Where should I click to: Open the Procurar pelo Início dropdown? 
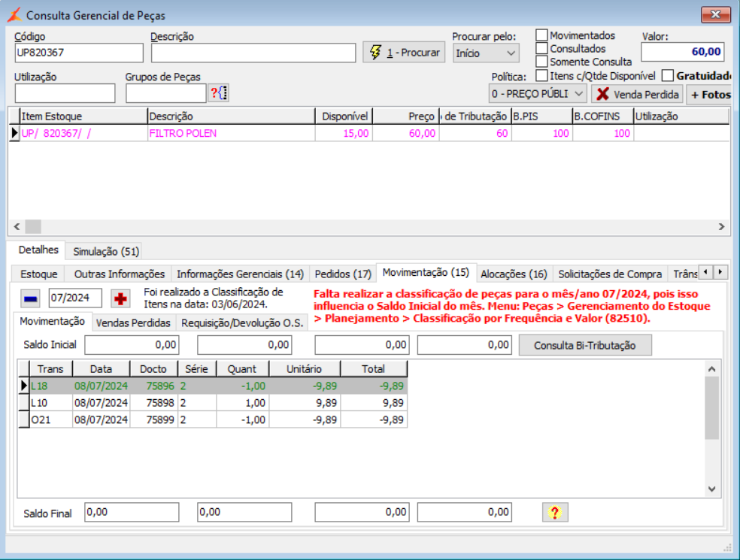(x=486, y=53)
